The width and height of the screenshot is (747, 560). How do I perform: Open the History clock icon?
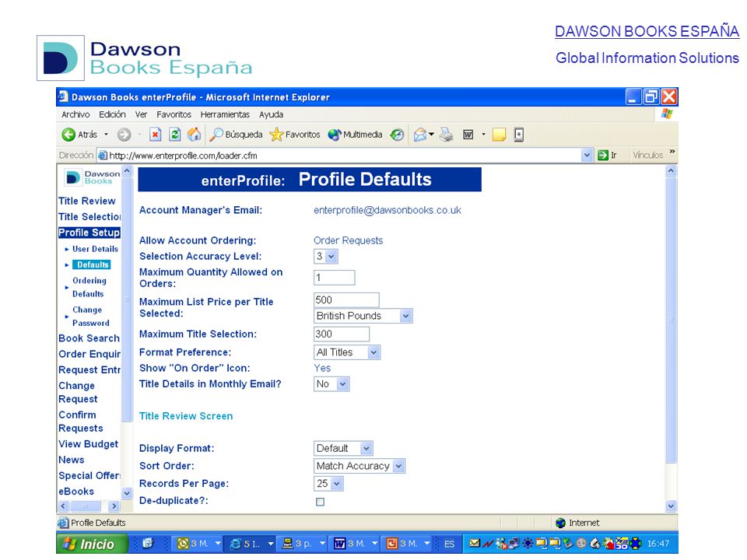pyautogui.click(x=397, y=135)
